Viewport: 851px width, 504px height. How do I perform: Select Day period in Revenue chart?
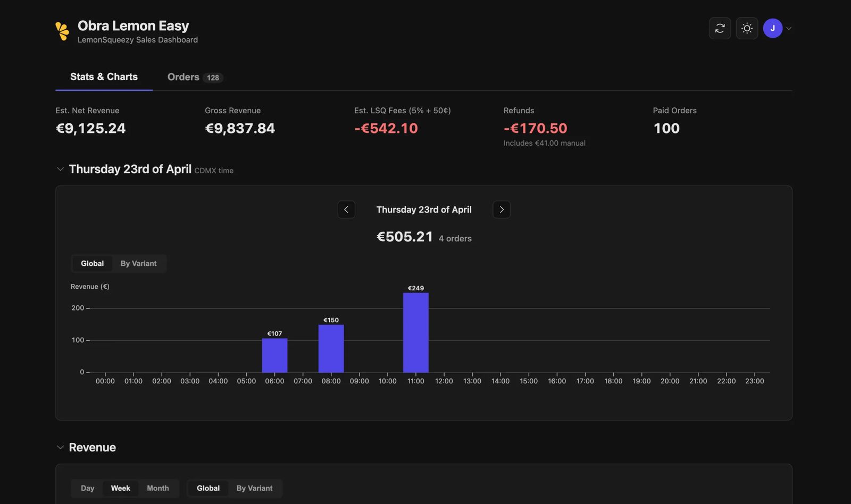(87, 488)
